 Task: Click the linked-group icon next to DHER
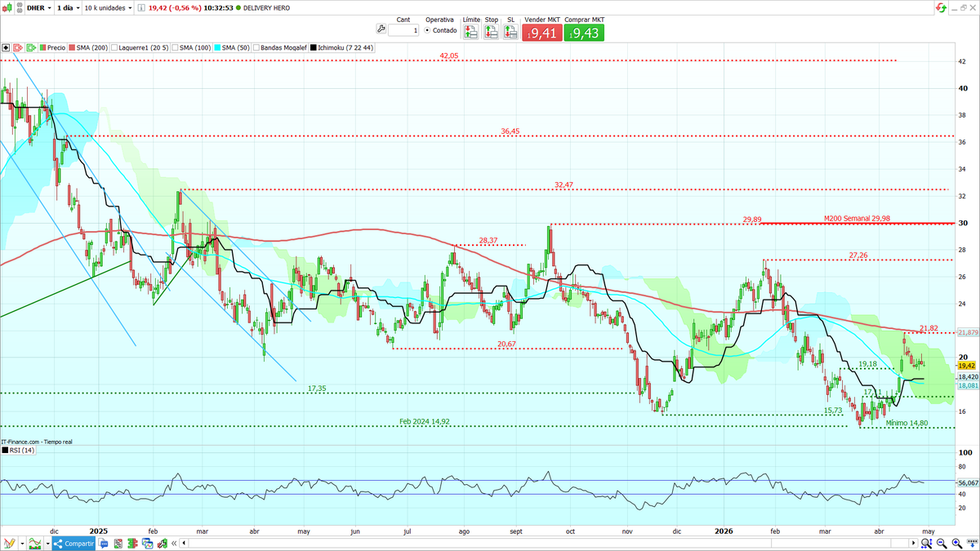[x=20, y=7]
